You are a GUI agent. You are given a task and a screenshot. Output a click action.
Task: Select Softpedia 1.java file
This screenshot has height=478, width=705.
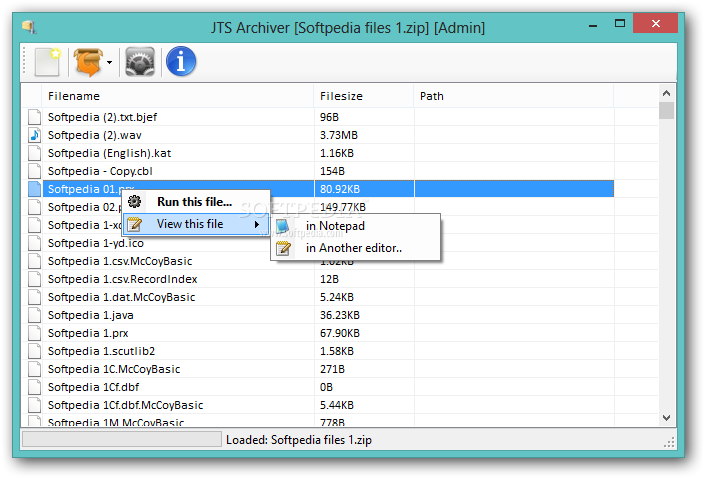[90, 315]
